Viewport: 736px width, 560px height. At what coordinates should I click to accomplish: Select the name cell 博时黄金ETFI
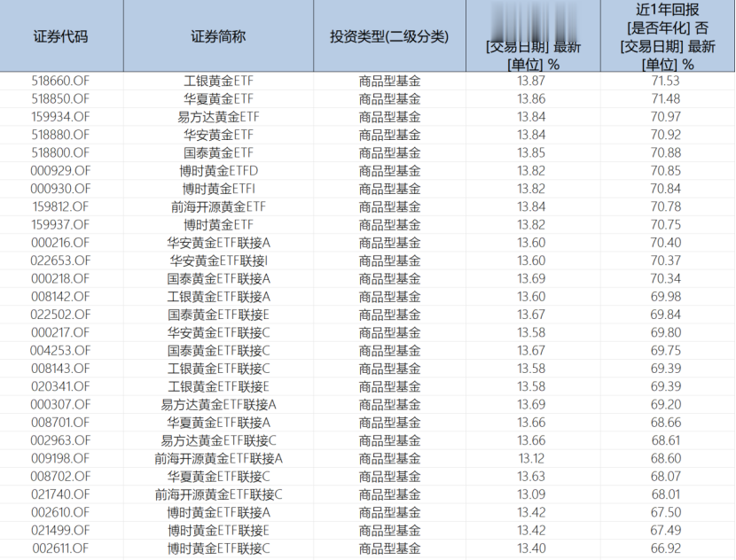coord(218,189)
